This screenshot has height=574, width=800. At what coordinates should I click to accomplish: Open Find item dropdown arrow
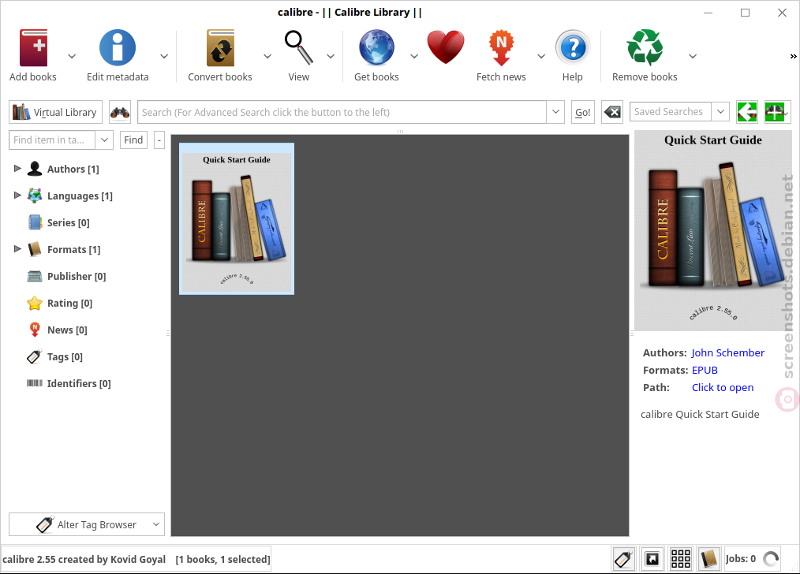click(104, 140)
